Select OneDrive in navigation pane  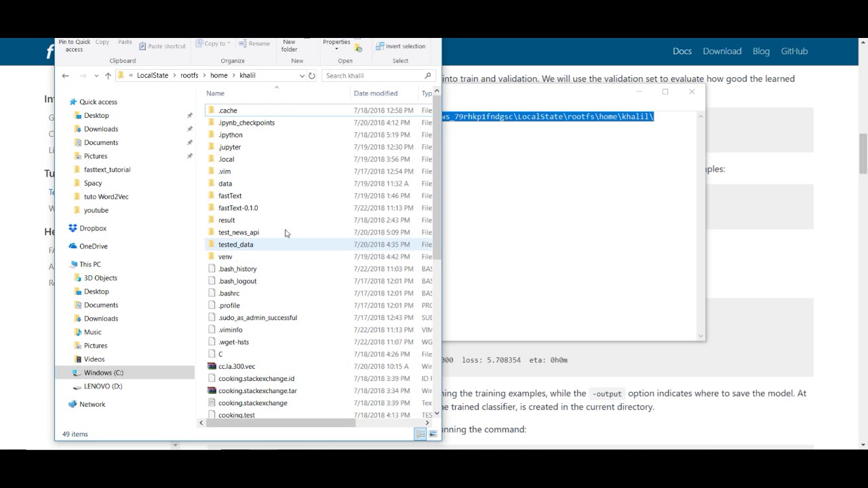click(94, 247)
